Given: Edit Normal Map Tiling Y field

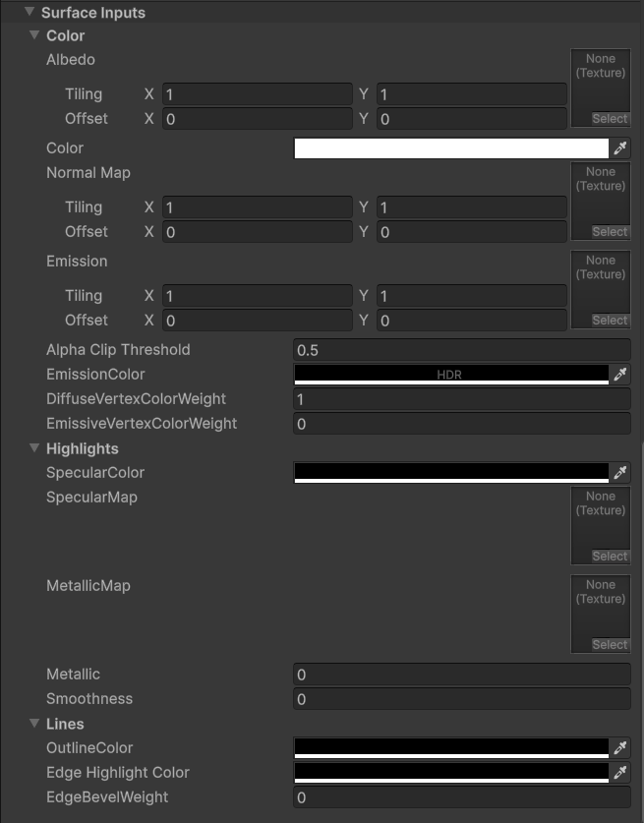Looking at the screenshot, I should [x=471, y=207].
